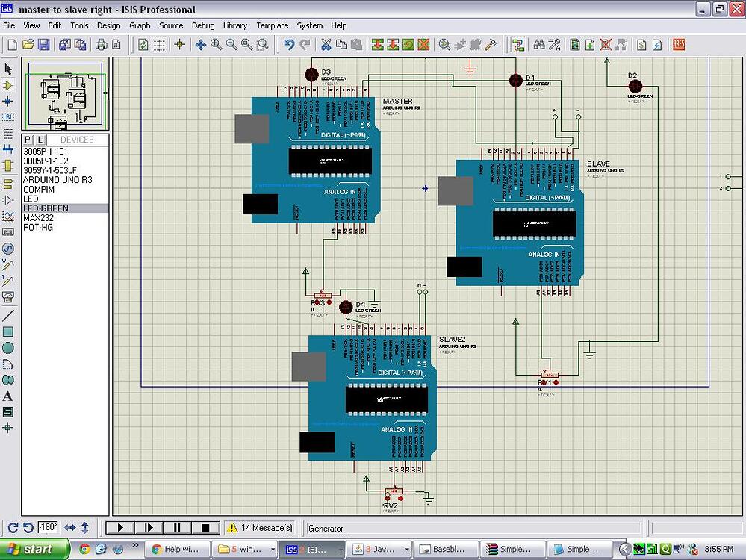Activate the Property Assignment tool
Viewport: 746px width, 560px height.
(x=554, y=45)
